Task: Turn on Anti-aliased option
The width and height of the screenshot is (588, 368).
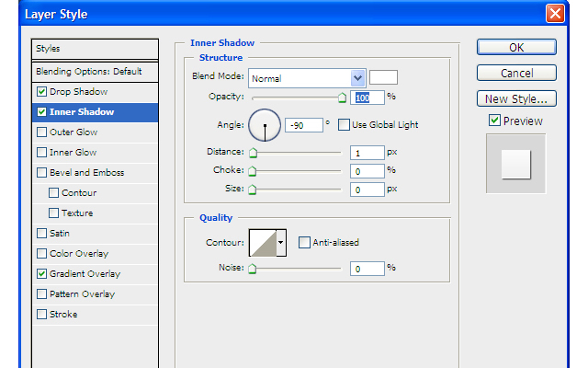Action: coord(304,243)
